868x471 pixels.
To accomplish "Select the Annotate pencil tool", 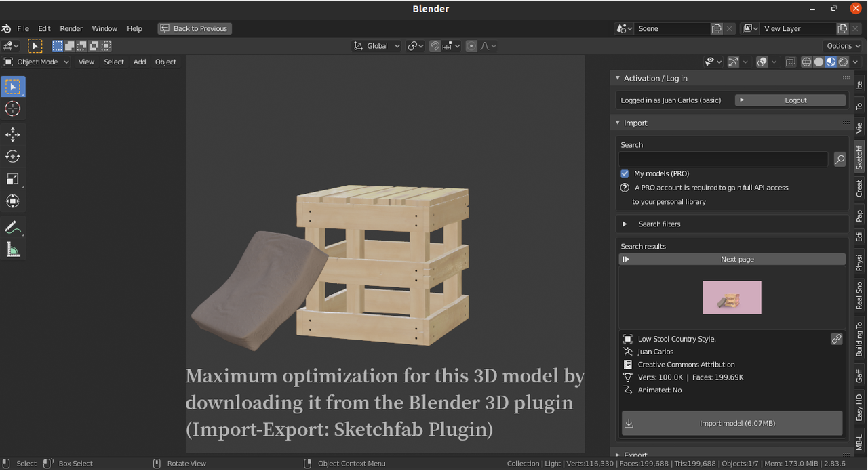I will coord(13,228).
